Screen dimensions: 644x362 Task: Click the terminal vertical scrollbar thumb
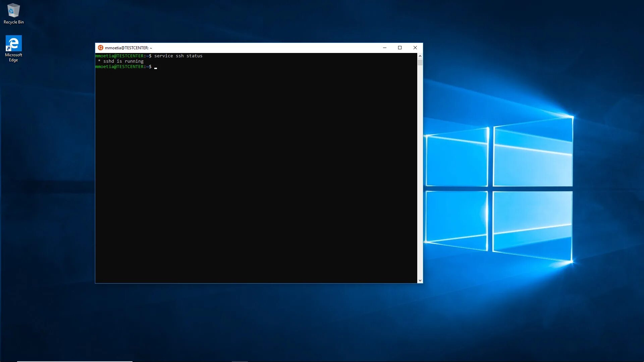[x=420, y=62]
